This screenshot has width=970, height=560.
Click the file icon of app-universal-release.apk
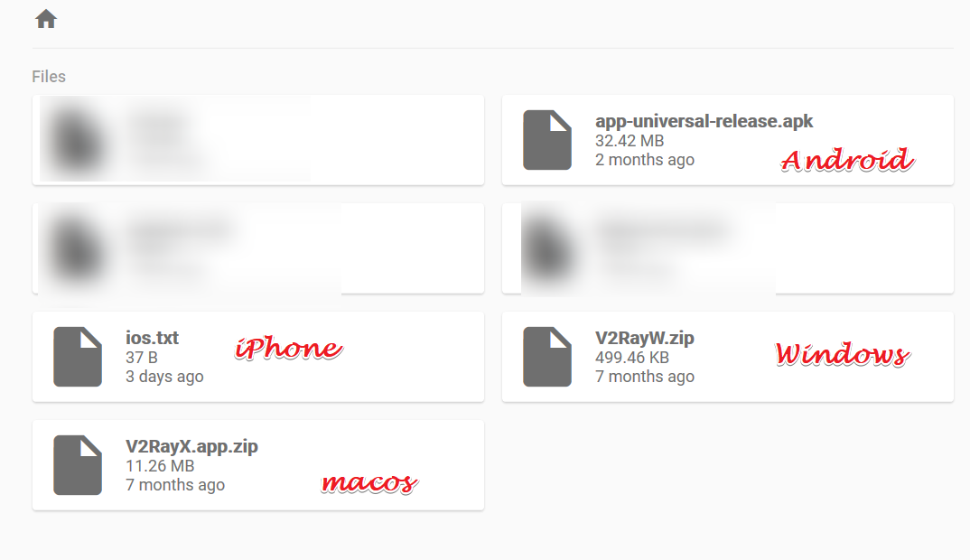[546, 140]
